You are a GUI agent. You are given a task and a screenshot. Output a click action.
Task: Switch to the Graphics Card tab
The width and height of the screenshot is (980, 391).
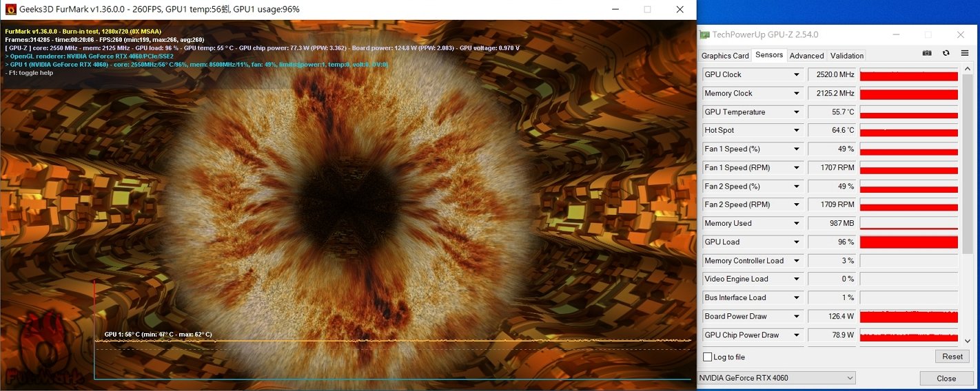click(x=725, y=56)
